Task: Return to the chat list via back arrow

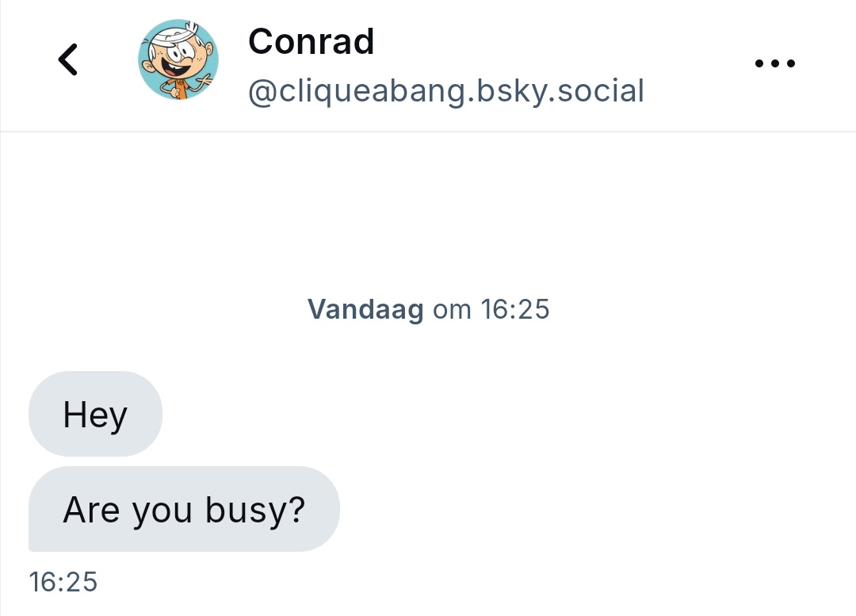Action: tap(69, 60)
